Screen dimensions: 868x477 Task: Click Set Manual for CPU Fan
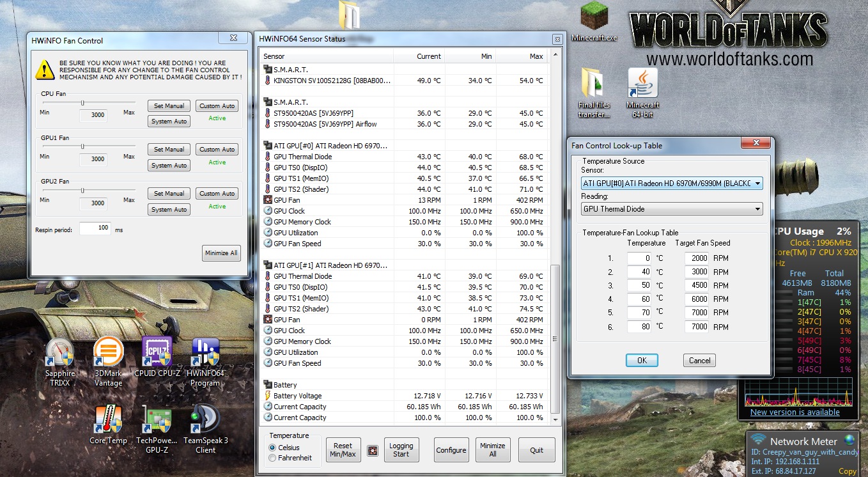tap(169, 106)
